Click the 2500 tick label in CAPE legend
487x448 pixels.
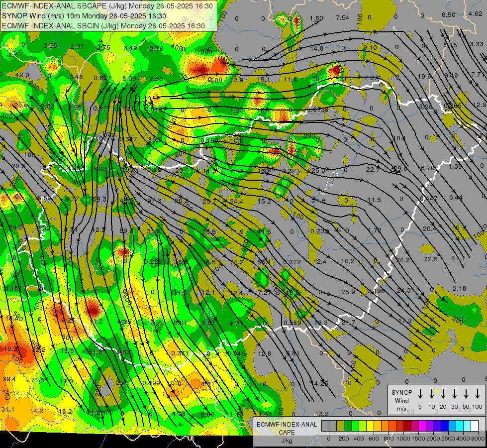[x=448, y=439]
